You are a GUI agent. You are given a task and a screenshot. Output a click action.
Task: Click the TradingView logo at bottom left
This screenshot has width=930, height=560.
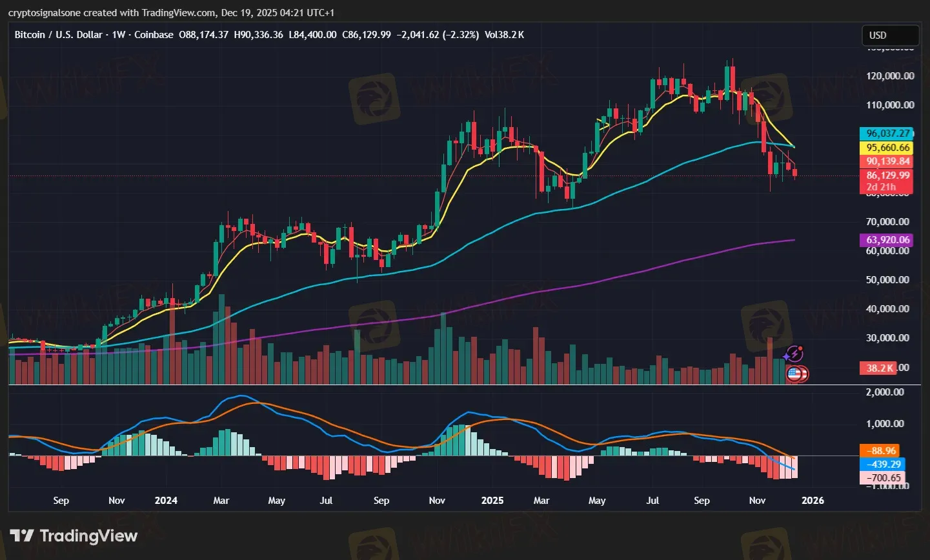(74, 536)
